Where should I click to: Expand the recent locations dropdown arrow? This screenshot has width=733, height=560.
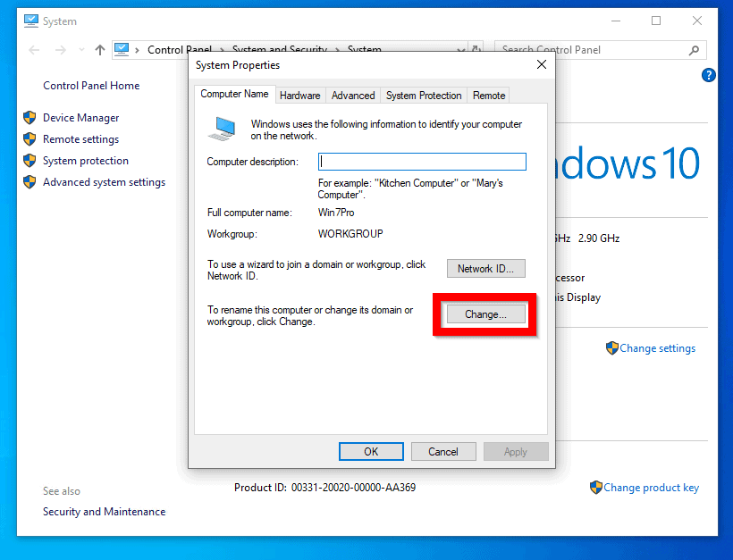[81, 50]
